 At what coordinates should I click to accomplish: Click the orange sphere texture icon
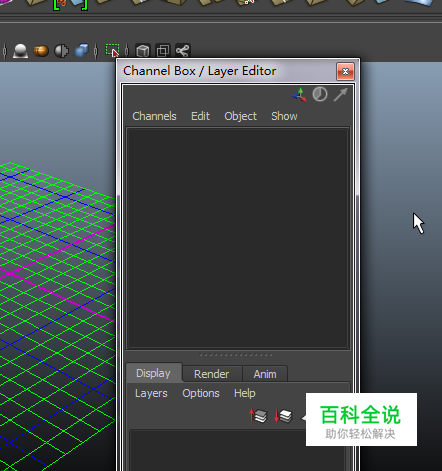(41, 51)
